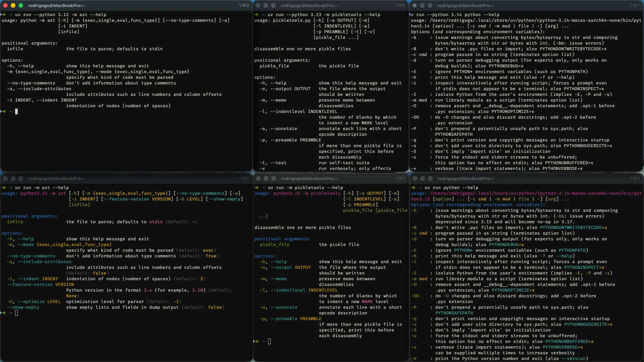Click 'Options (and corresponding environment variables):' in ⌥⌘5 terminal

pos(478,205)
